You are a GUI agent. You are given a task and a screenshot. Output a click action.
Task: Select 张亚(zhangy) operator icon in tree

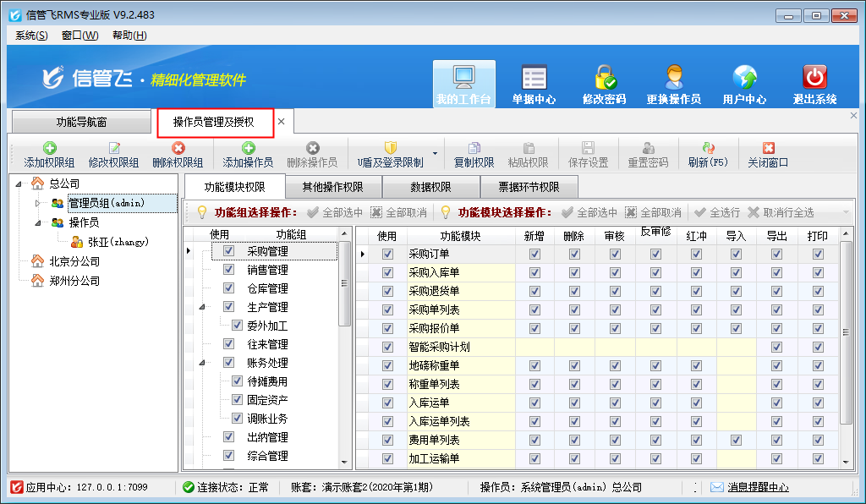77,241
